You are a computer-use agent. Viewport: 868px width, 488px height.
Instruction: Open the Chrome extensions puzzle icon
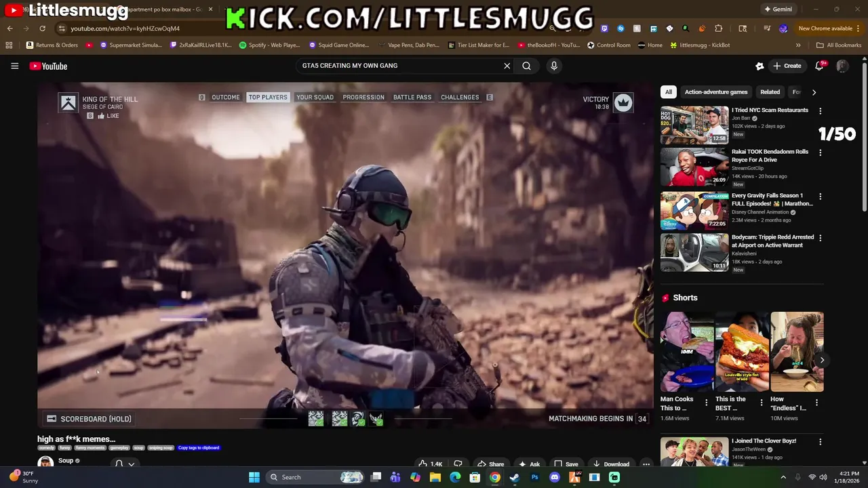pos(719,28)
